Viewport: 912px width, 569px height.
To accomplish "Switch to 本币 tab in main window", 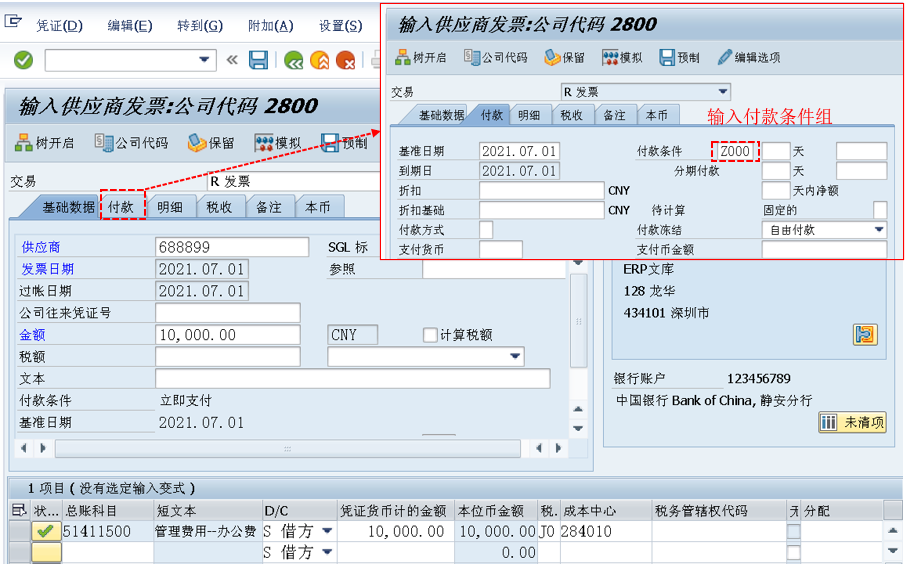I will 318,207.
